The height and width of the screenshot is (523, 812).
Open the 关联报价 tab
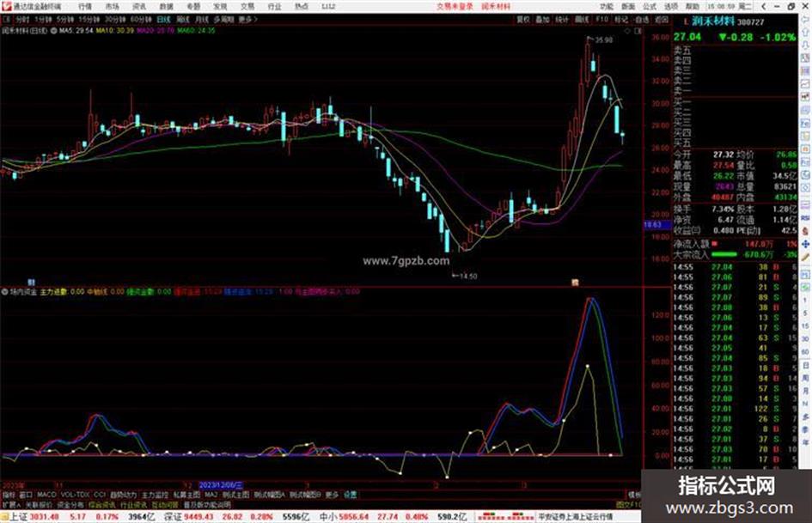pyautogui.click(x=39, y=504)
